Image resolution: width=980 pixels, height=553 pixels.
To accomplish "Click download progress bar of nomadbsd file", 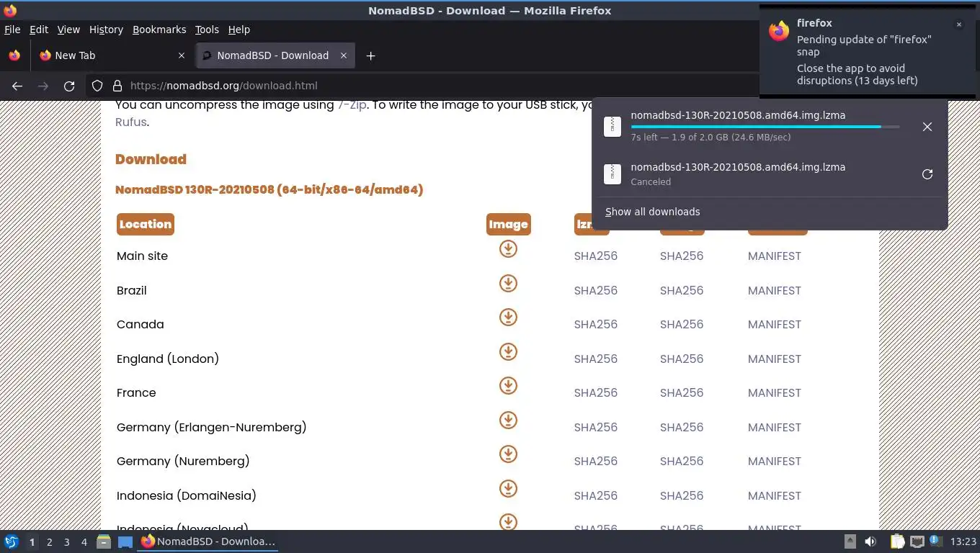I will 765,127.
